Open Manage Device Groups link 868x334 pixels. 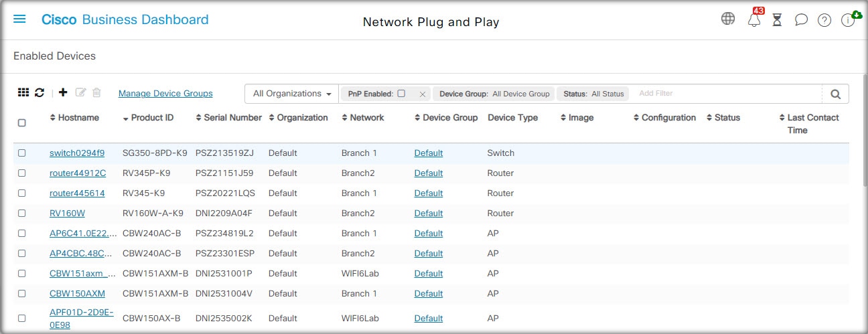pyautogui.click(x=165, y=94)
